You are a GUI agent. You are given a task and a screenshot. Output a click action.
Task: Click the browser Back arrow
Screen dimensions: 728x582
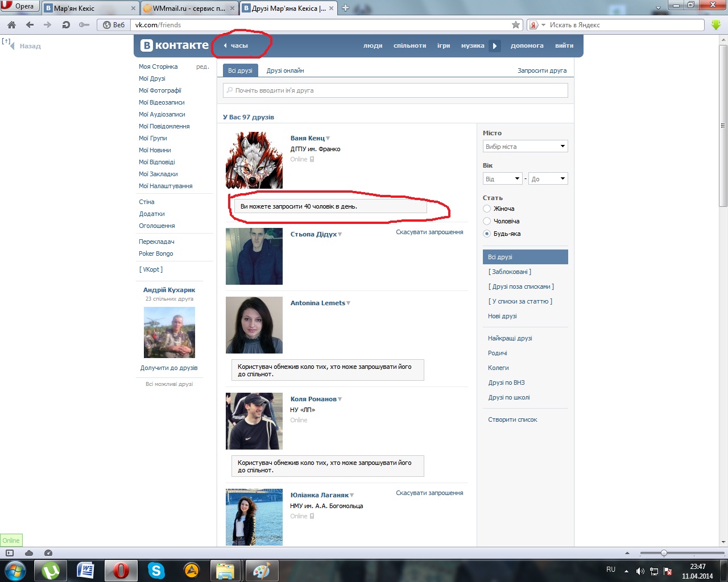(x=30, y=25)
